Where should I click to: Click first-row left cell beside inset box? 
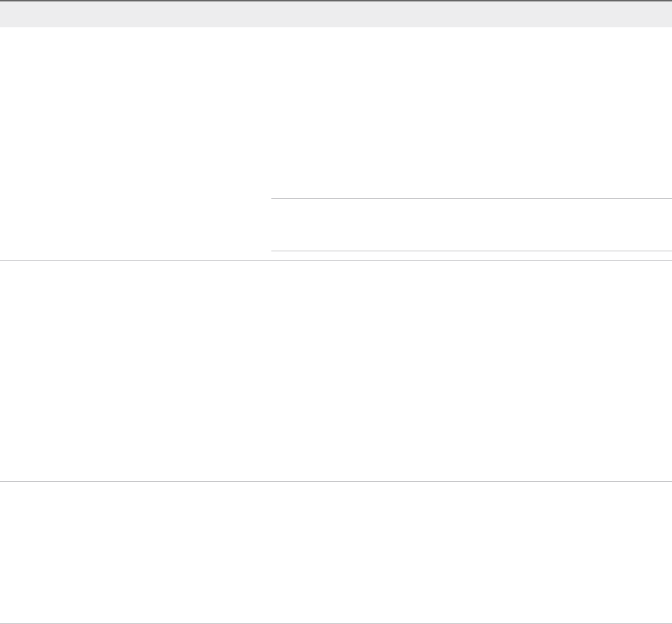(x=135, y=225)
